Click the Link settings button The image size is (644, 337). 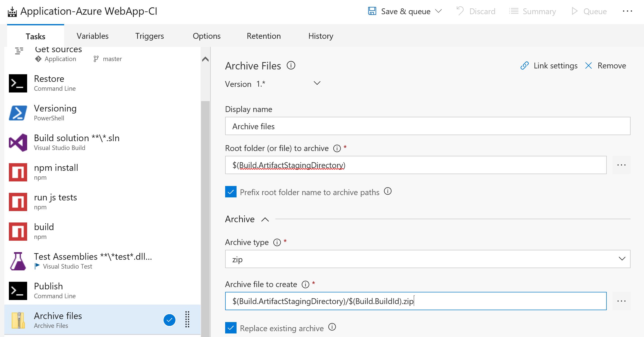pos(549,65)
